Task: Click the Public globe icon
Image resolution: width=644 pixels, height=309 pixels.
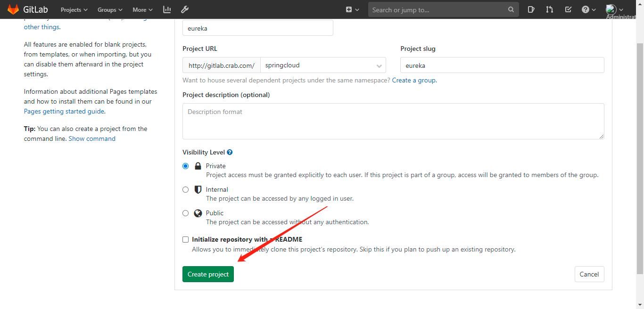Action: (x=198, y=213)
